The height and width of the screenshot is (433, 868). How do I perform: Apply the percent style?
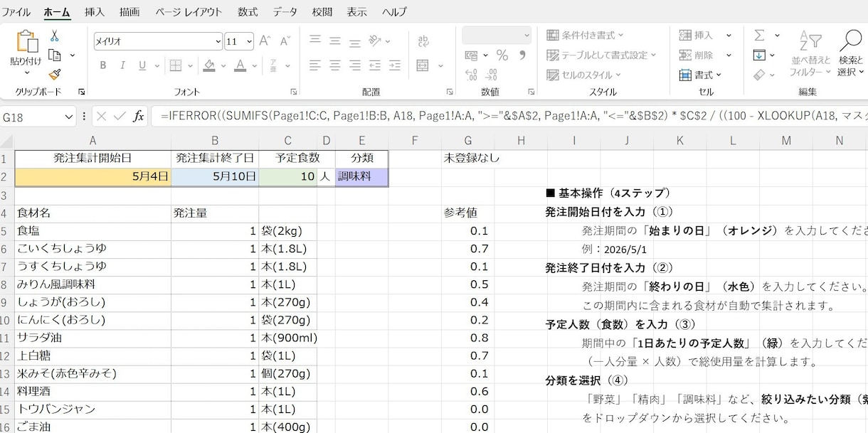coord(502,55)
